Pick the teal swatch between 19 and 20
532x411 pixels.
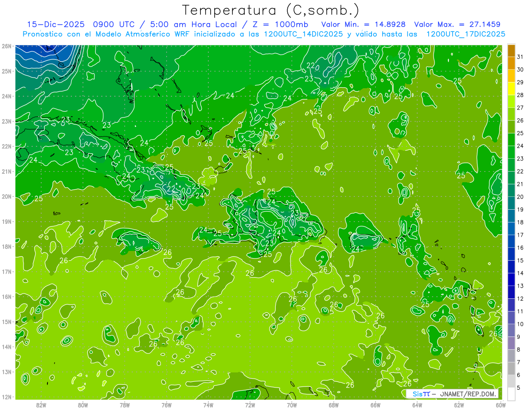click(511, 203)
